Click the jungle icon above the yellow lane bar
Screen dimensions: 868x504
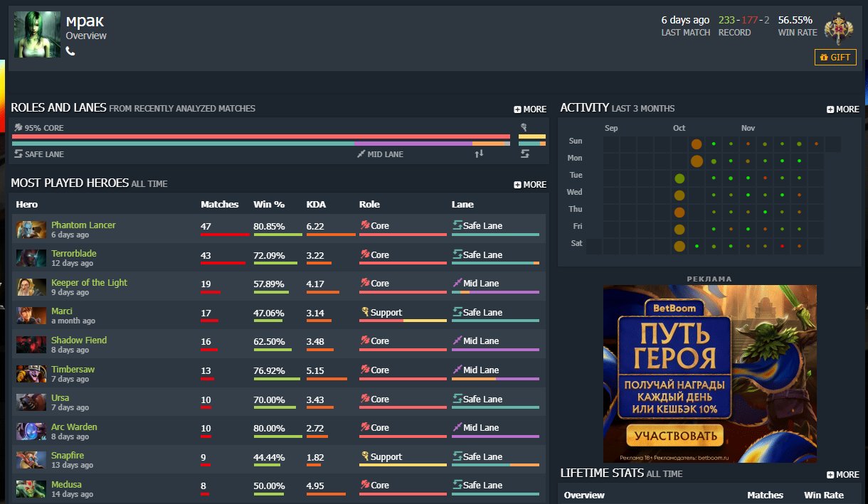tap(525, 127)
